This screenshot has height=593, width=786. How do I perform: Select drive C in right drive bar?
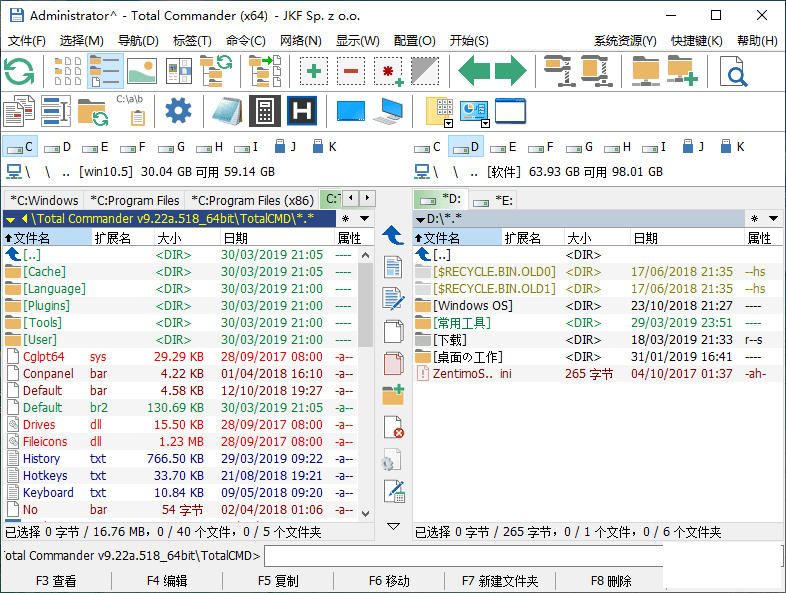(x=428, y=147)
